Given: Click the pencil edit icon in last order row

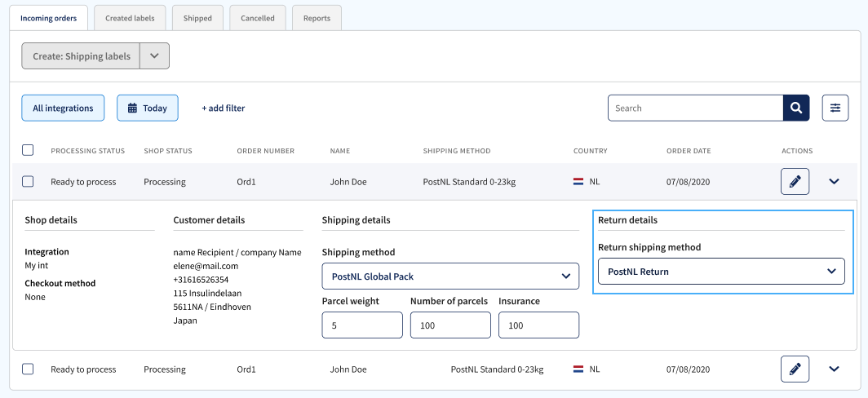Looking at the screenshot, I should [795, 369].
